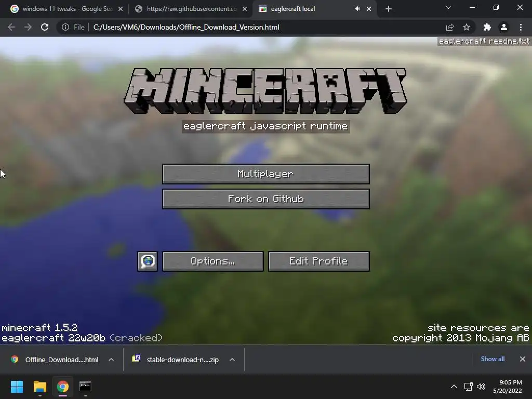The height and width of the screenshot is (399, 532).
Task: Close the raw.githubusercontent tab
Action: (245, 9)
